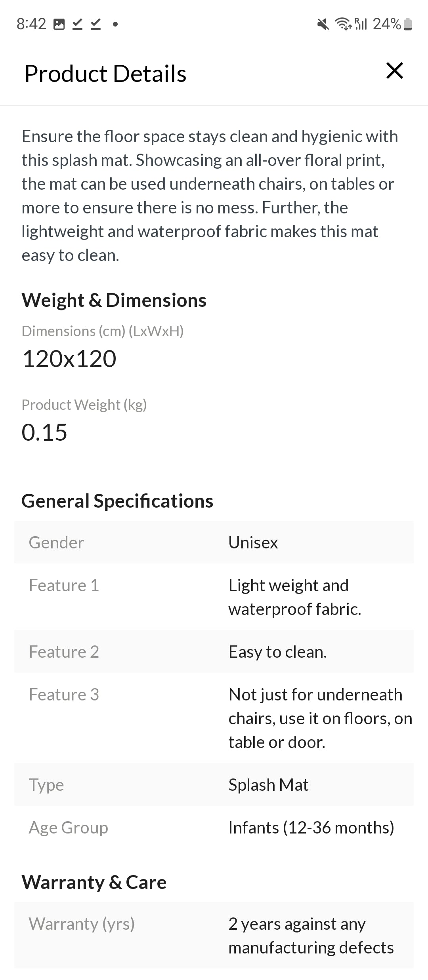This screenshot has width=428, height=980.
Task: Tap the muted sound status icon
Action: [x=323, y=25]
